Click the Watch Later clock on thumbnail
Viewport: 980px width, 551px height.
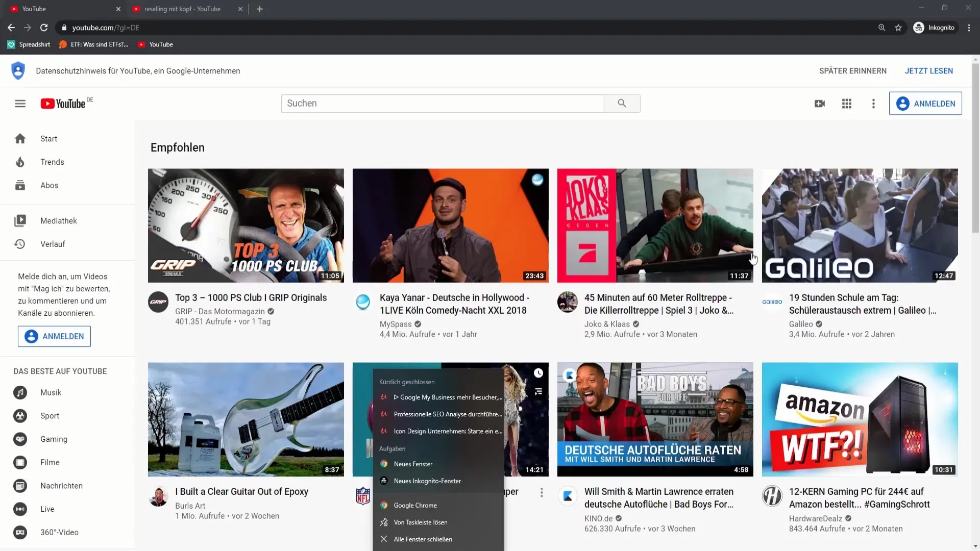click(x=538, y=373)
